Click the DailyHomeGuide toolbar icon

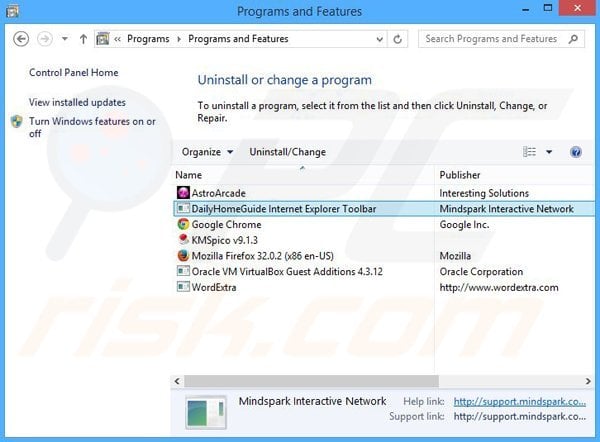click(x=183, y=209)
